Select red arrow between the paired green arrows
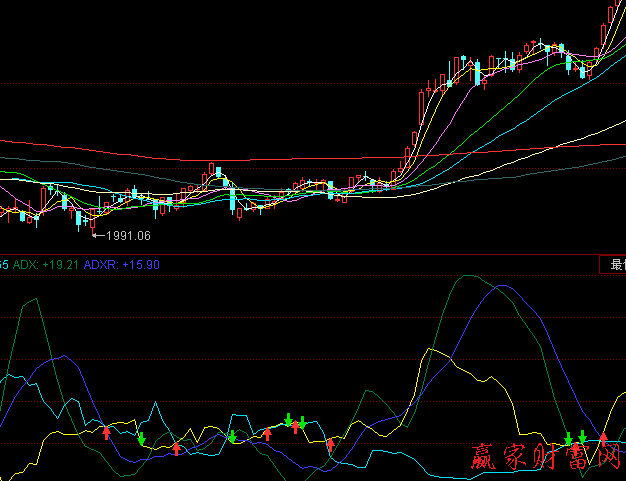 (x=295, y=427)
